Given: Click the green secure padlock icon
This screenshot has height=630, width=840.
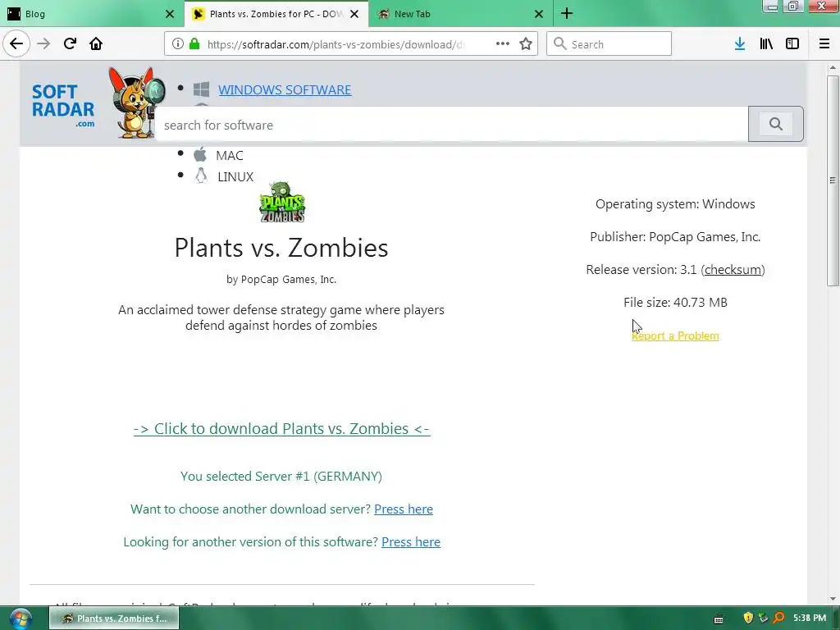Looking at the screenshot, I should click(x=194, y=44).
